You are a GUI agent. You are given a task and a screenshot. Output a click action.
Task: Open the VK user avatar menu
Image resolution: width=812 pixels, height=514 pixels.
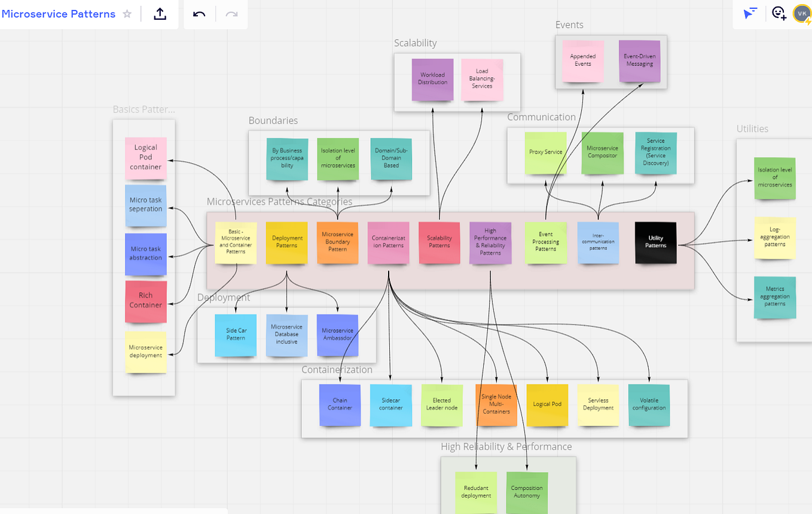(x=802, y=13)
